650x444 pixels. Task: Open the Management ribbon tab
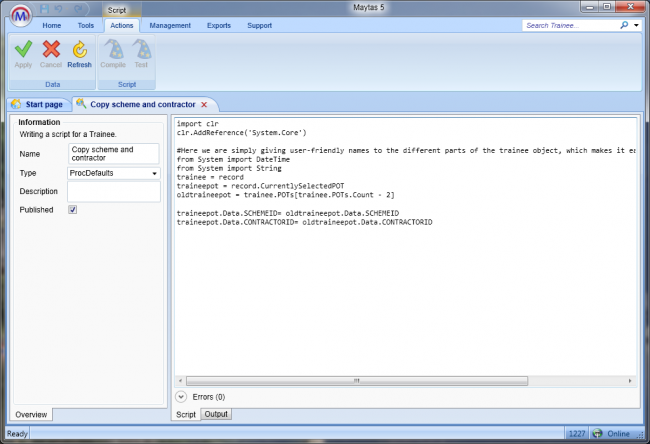pyautogui.click(x=170, y=25)
